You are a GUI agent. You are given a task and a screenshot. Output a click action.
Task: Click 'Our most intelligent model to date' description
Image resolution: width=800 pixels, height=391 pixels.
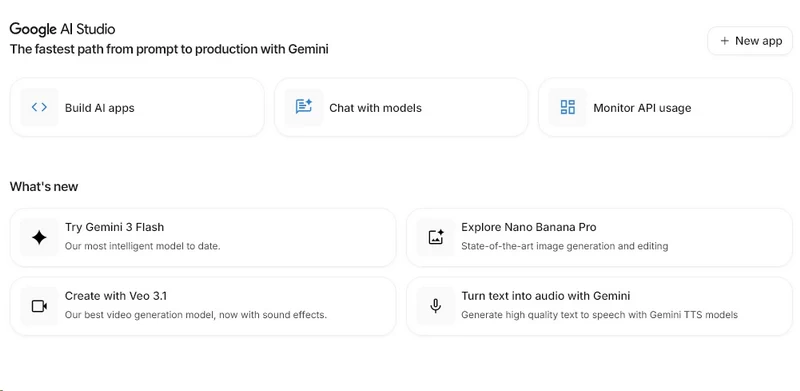pyautogui.click(x=142, y=246)
